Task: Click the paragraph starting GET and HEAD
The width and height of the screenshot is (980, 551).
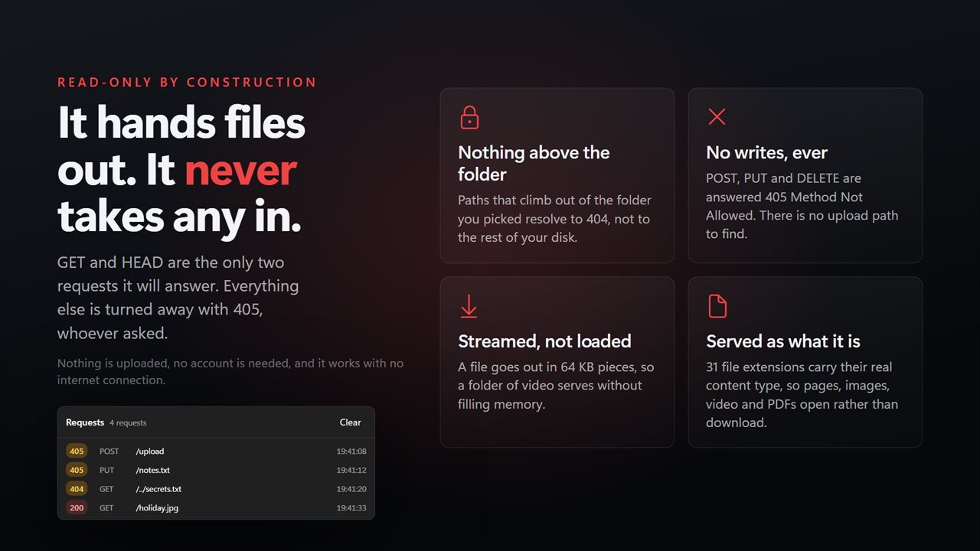Action: (178, 298)
